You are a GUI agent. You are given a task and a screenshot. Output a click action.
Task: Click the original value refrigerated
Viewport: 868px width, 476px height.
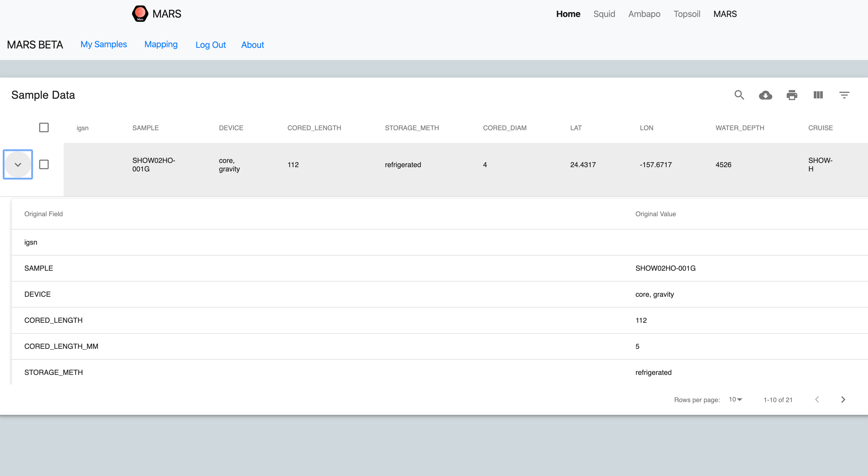point(653,372)
